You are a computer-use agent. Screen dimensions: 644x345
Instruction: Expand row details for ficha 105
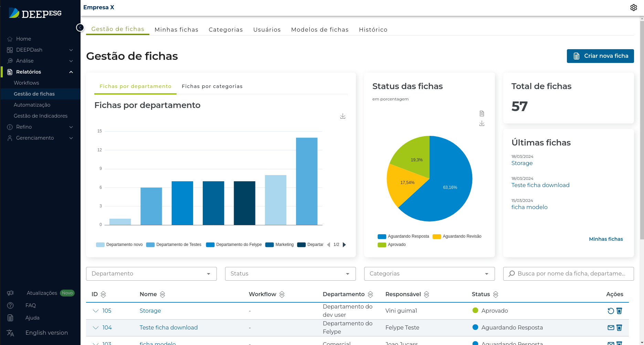(96, 311)
